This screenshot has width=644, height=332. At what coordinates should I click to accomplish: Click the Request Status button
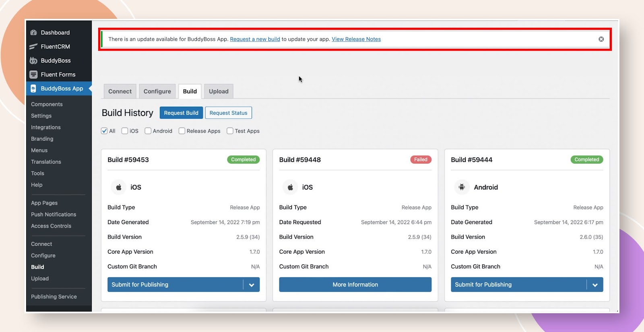[x=228, y=113]
